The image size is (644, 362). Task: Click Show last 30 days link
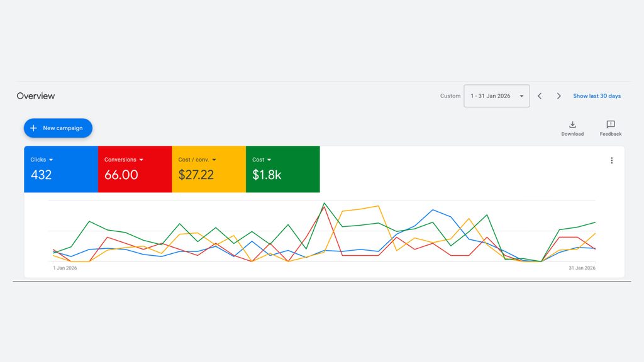(x=597, y=96)
